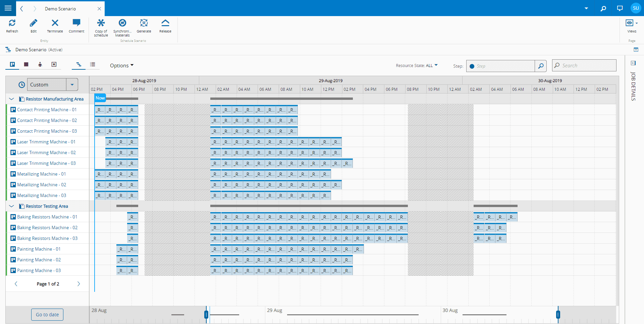
Task: Click the Release scenario icon
Action: tap(165, 23)
